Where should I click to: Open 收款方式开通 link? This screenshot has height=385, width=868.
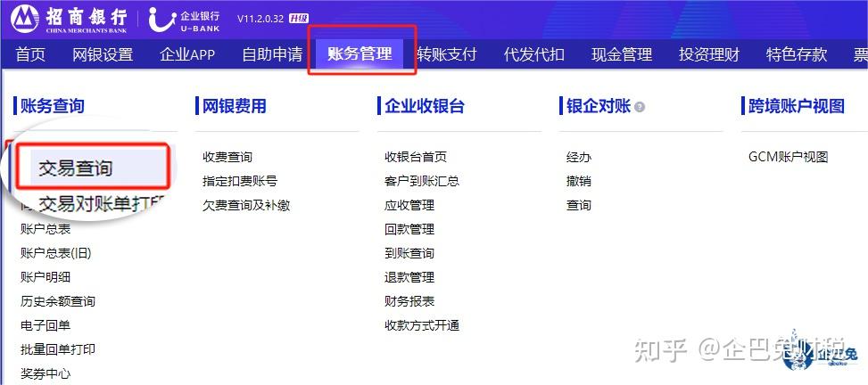(x=422, y=325)
